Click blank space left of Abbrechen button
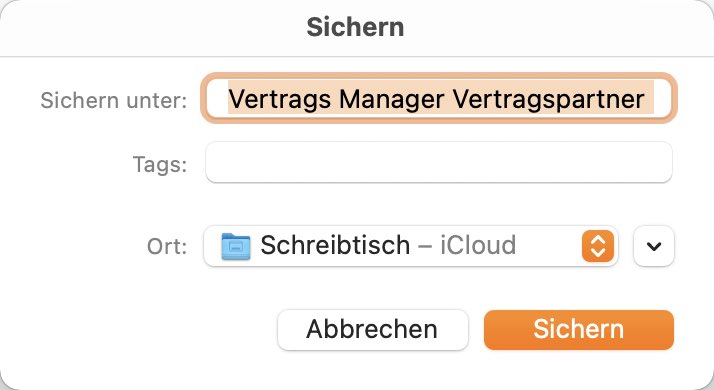Screen dimensions: 714x390 coord(137,330)
